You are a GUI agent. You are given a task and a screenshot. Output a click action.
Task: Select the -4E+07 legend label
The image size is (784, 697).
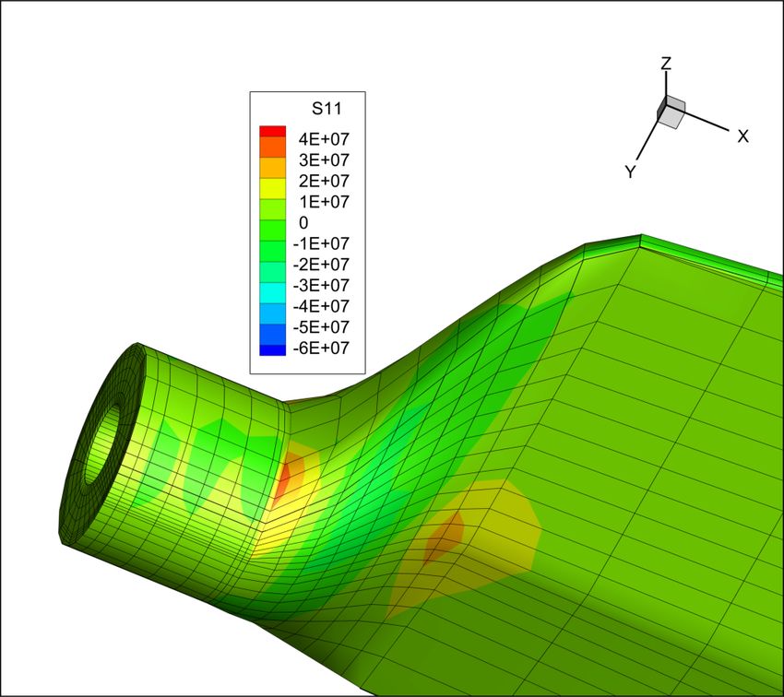click(x=320, y=306)
